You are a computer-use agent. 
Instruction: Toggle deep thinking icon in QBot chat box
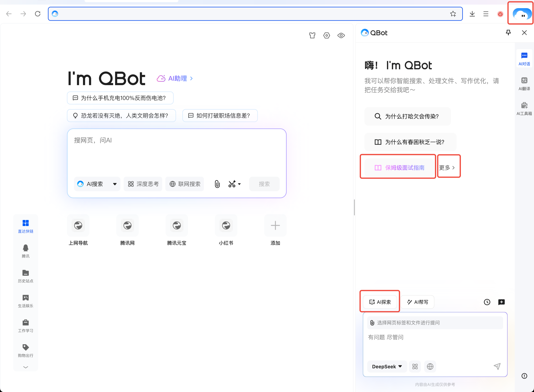coord(415,366)
